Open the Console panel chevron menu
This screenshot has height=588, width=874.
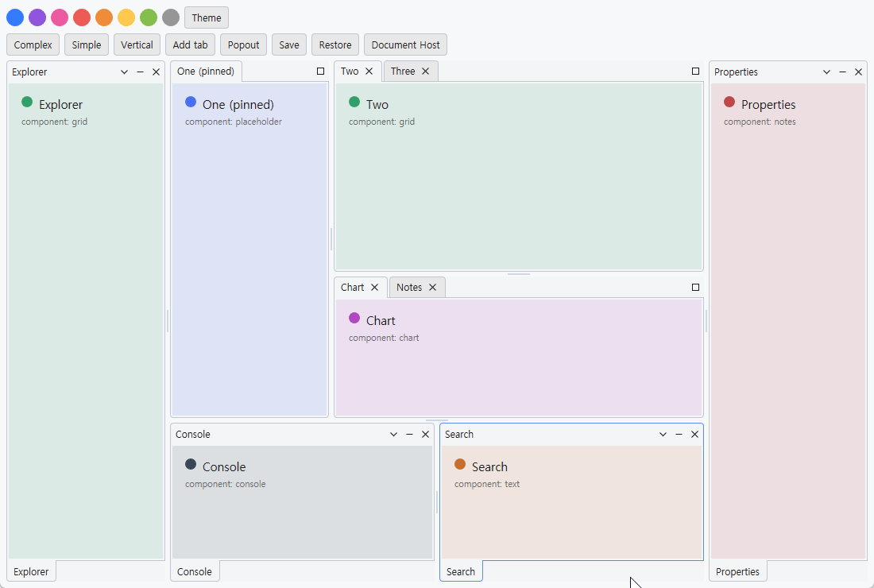[x=393, y=434]
